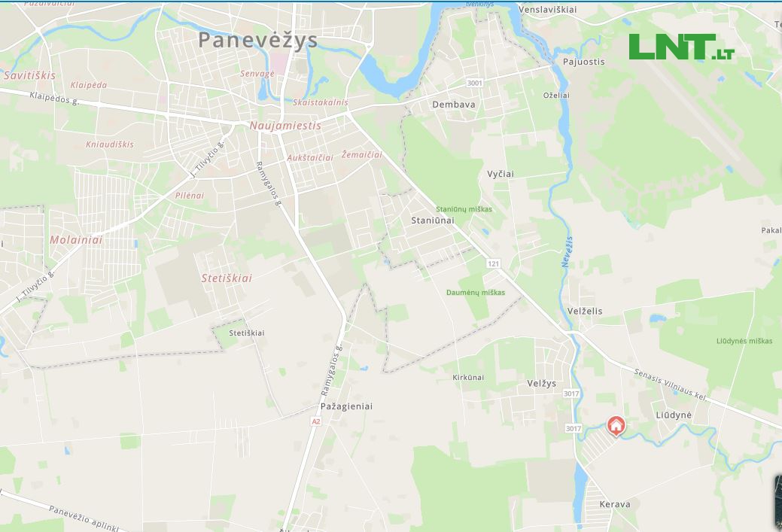Click the large Panevėžys city label
Screen dimensions: 782x532
click(258, 41)
